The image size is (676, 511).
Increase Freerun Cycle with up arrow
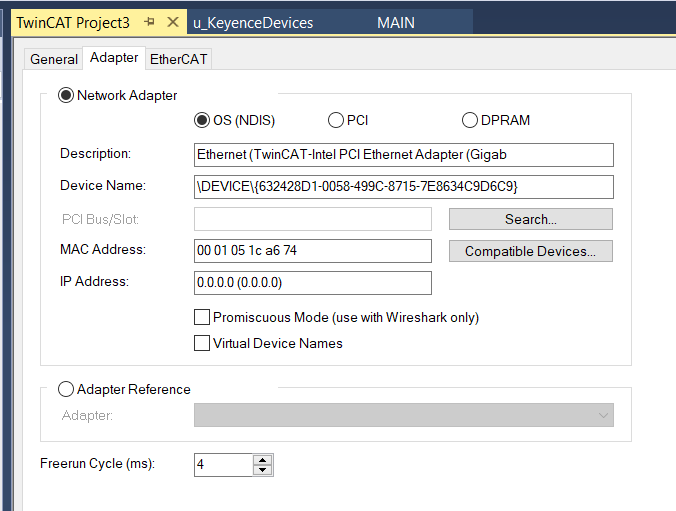(x=263, y=460)
